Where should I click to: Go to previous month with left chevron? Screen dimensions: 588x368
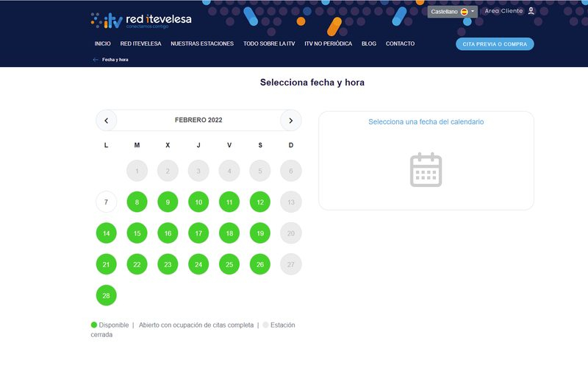pyautogui.click(x=106, y=120)
